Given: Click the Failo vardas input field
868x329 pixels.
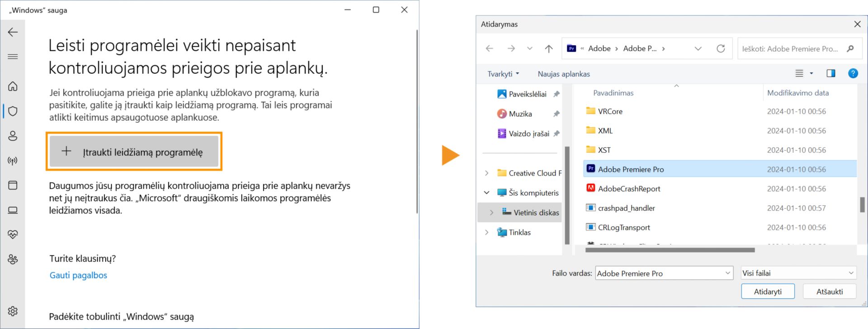Looking at the screenshot, I should coord(664,273).
